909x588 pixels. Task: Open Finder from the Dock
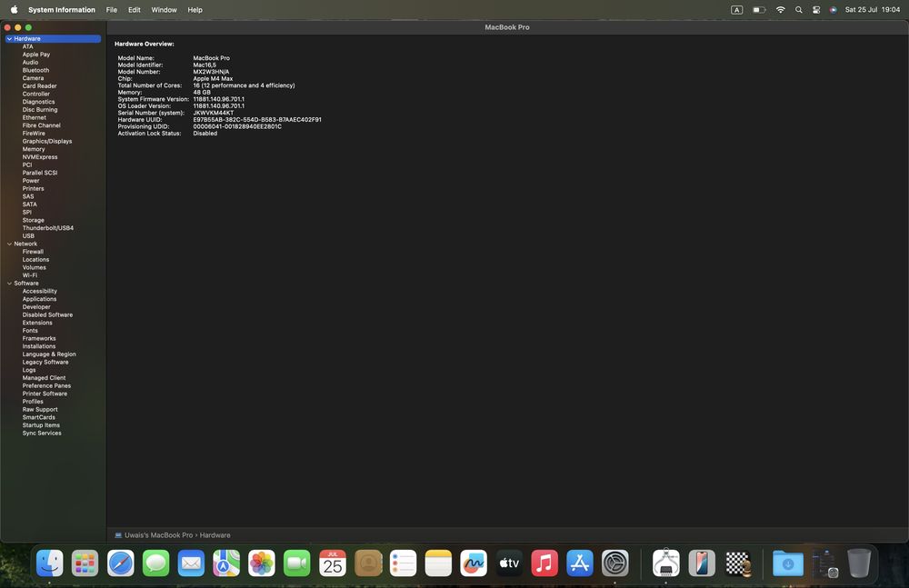pyautogui.click(x=50, y=563)
